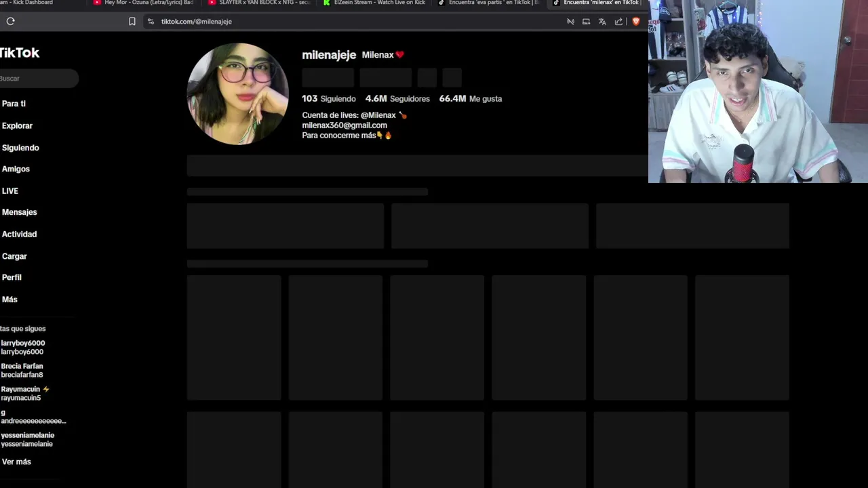The height and width of the screenshot is (488, 868).
Task: Open the Para ti feed
Action: click(14, 104)
